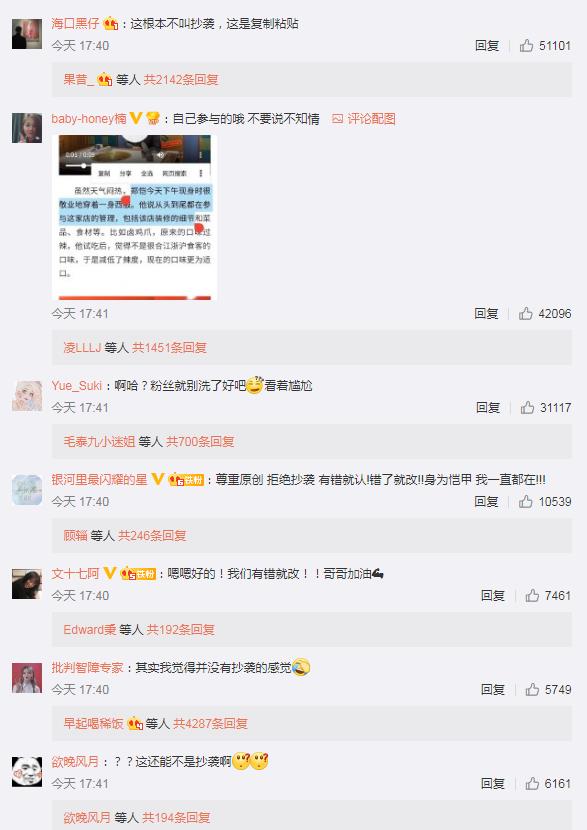Click 海口黑仔's avatar picture
The height and width of the screenshot is (830, 587).
click(x=27, y=34)
